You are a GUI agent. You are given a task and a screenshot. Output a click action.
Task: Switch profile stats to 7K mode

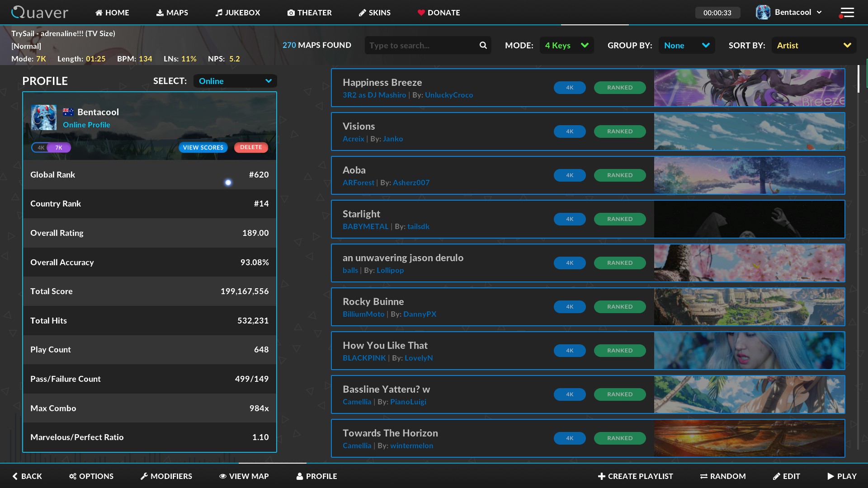[59, 148]
